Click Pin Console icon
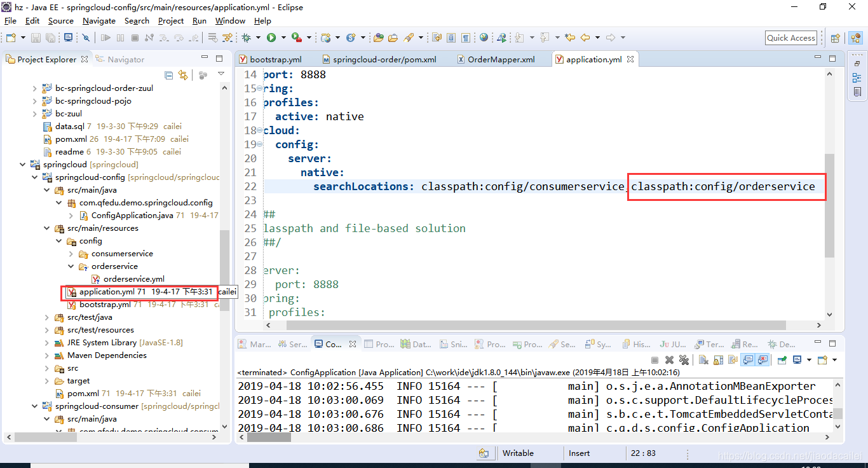 tap(782, 360)
